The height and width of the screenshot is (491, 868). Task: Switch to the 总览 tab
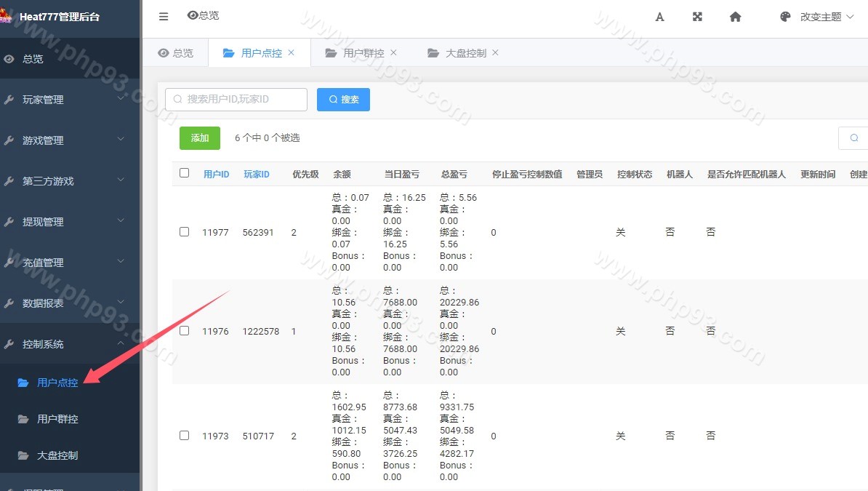coord(176,53)
